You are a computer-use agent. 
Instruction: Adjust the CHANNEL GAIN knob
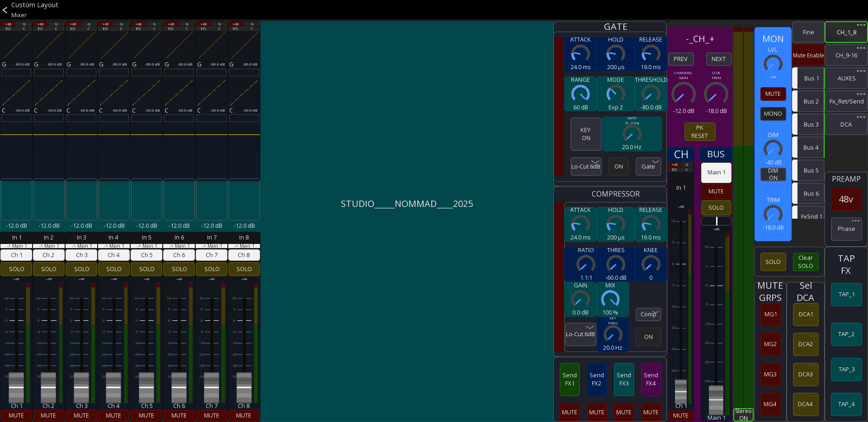683,94
